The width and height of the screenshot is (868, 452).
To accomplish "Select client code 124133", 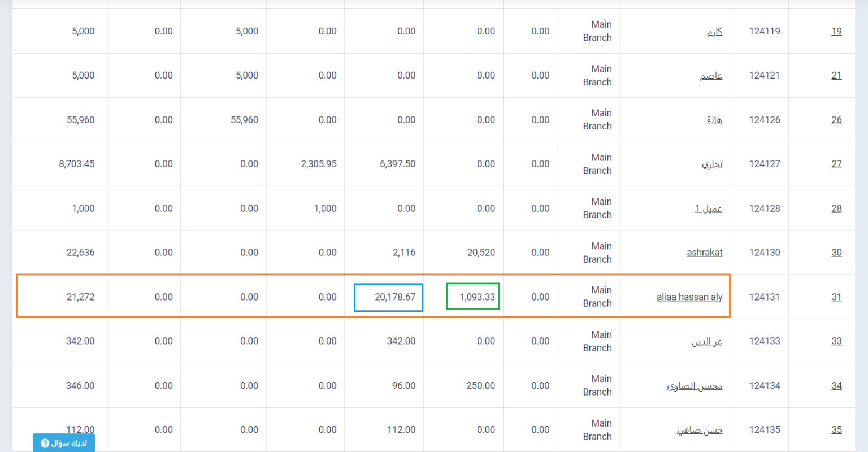I will [x=765, y=341].
